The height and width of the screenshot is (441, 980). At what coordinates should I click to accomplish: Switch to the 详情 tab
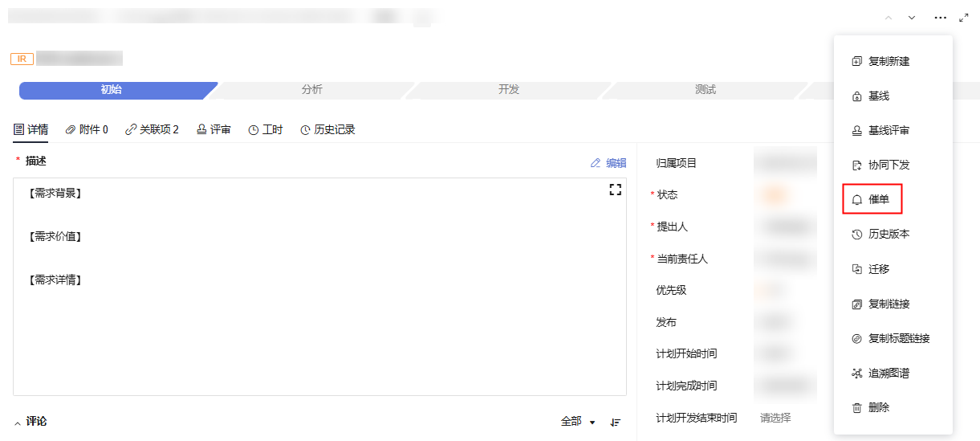pos(30,129)
